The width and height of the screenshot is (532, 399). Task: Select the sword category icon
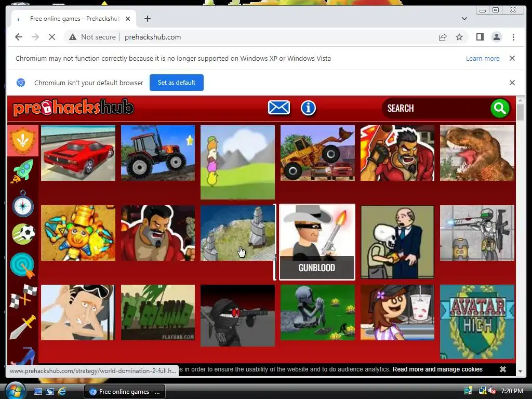point(23,327)
